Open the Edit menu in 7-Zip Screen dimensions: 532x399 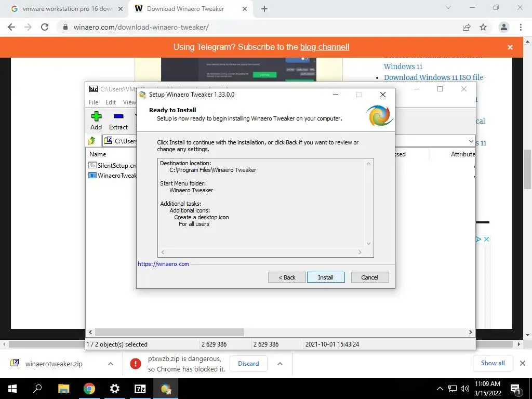[x=110, y=102]
